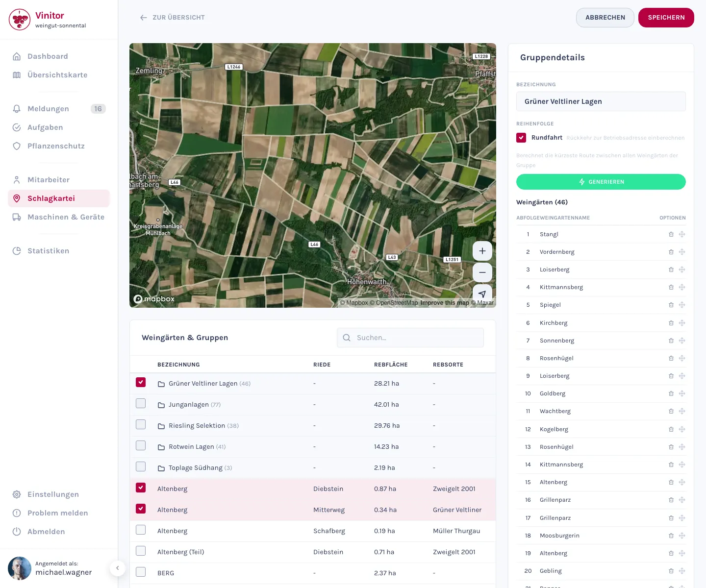Click folder icon of Toplage Südhang

click(161, 468)
